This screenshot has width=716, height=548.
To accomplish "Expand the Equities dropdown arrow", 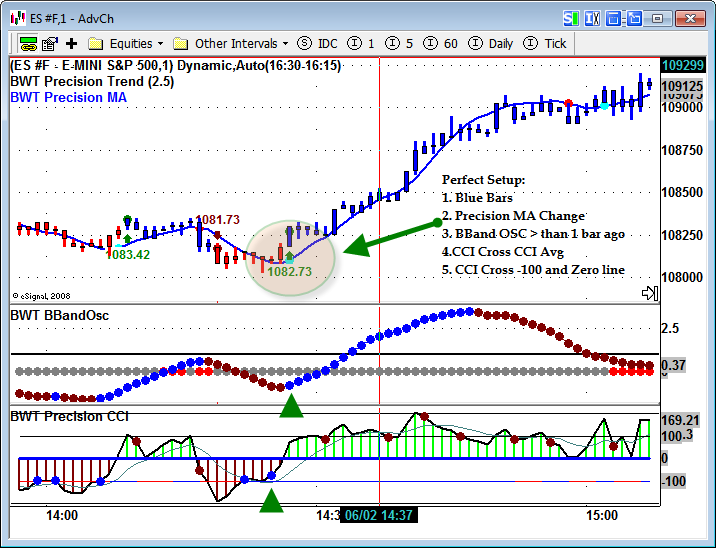I will 160,44.
